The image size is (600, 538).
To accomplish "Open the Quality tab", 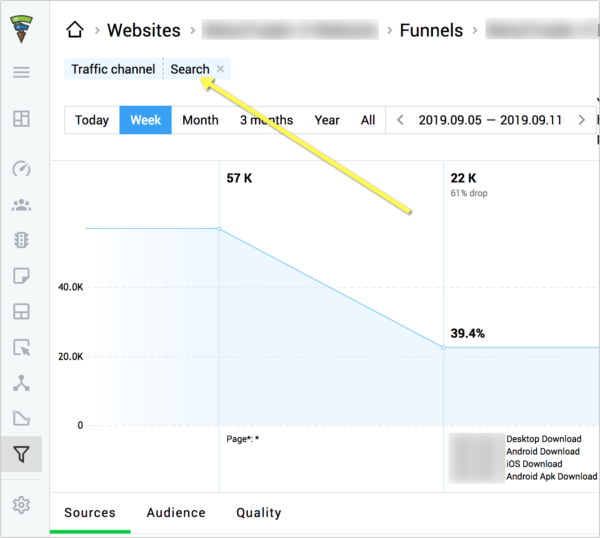I will tap(258, 513).
